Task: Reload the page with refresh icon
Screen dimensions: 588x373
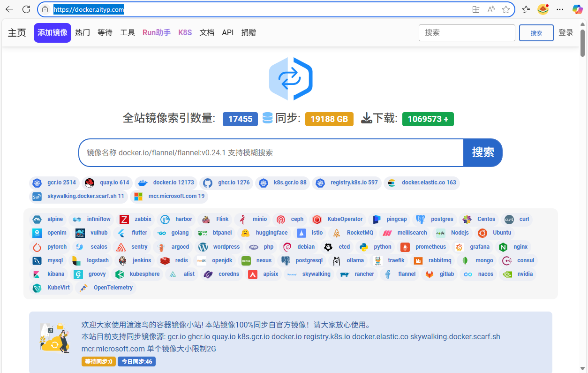Action: [26, 9]
